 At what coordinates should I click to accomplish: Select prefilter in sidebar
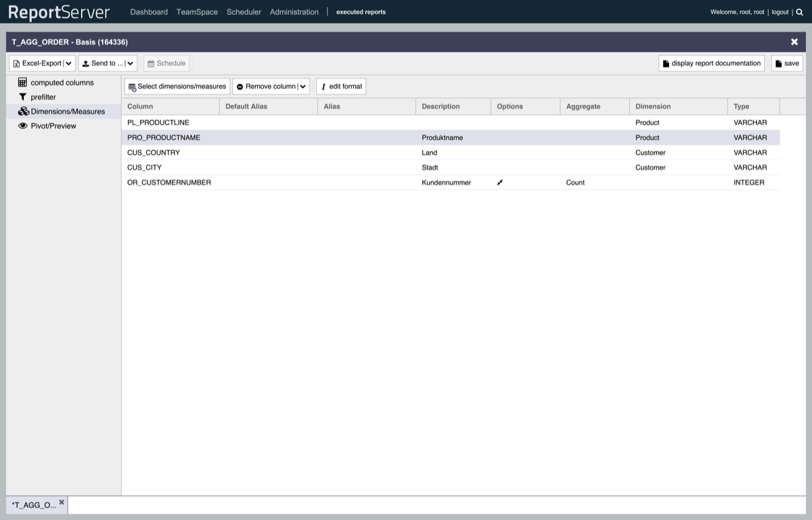click(x=43, y=97)
